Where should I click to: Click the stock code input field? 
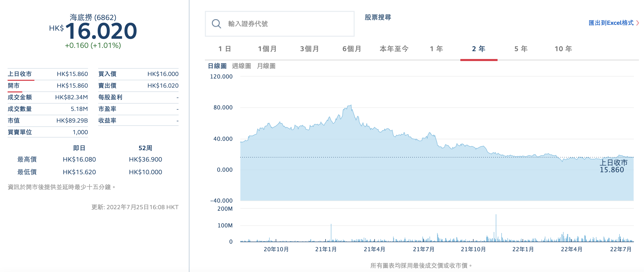286,24
